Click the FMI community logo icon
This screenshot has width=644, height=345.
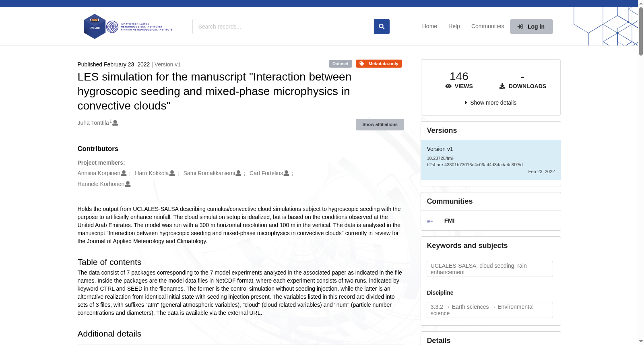coord(430,221)
